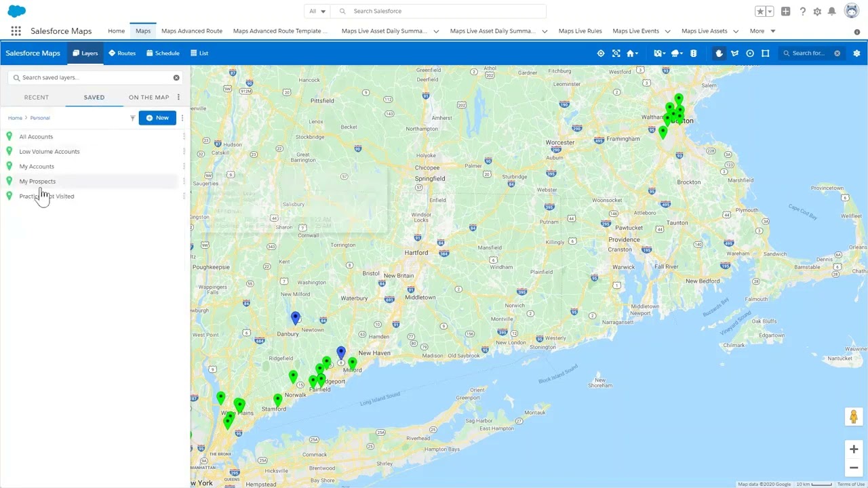Select the hand pan tool
This screenshot has width=868, height=488.
coord(719,53)
